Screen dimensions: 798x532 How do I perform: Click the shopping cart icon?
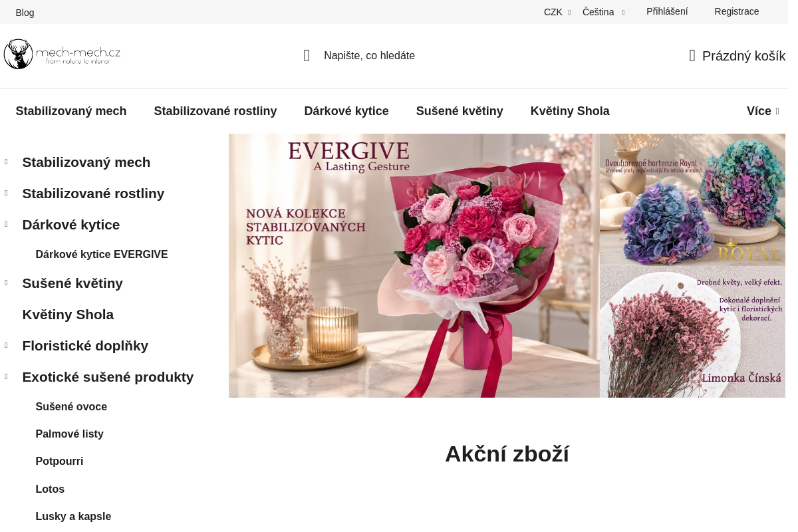(692, 56)
